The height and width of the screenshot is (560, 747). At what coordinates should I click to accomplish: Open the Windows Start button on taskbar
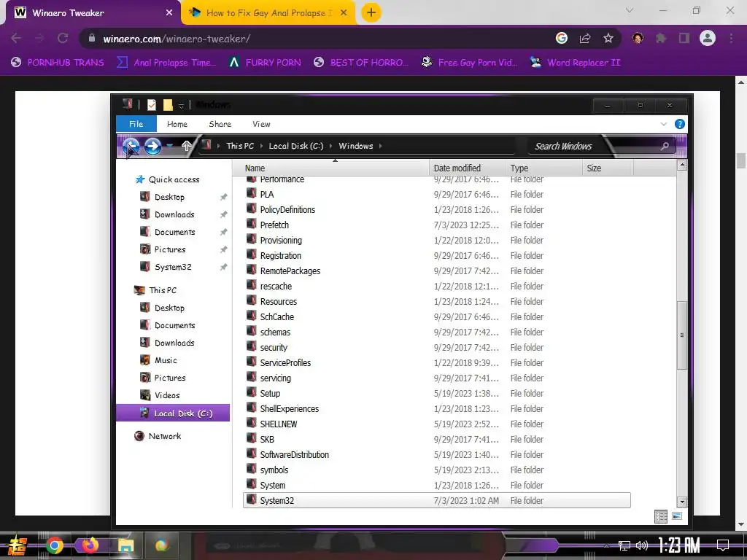point(17,545)
